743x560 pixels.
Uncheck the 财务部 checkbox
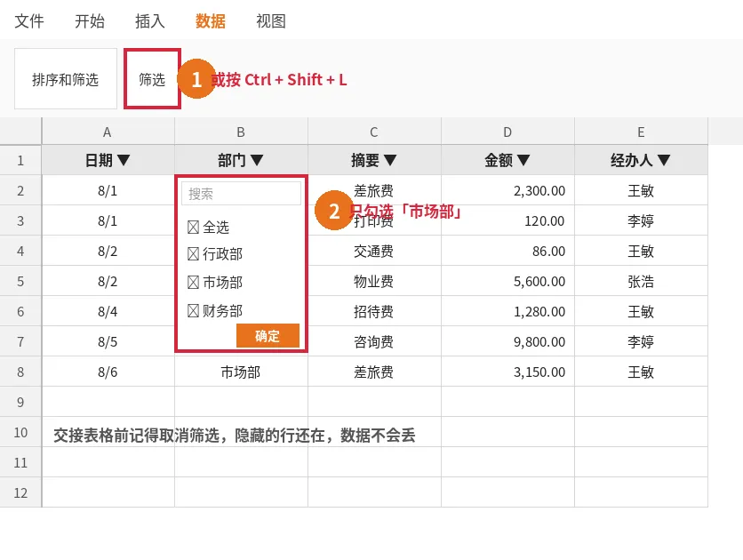[x=193, y=311]
